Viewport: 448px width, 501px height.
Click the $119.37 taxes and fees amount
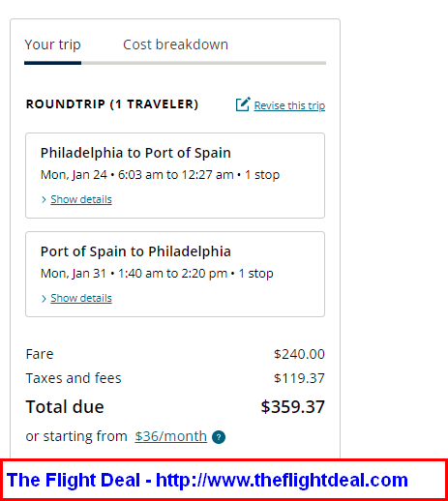tap(299, 378)
